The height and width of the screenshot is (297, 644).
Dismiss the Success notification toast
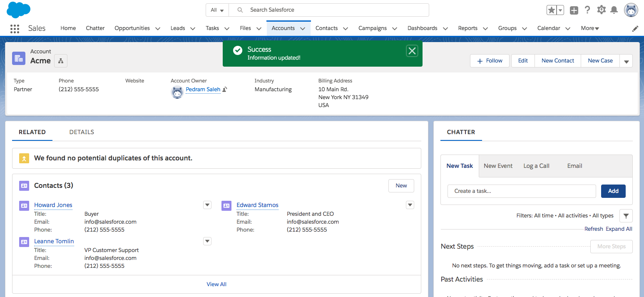(412, 51)
